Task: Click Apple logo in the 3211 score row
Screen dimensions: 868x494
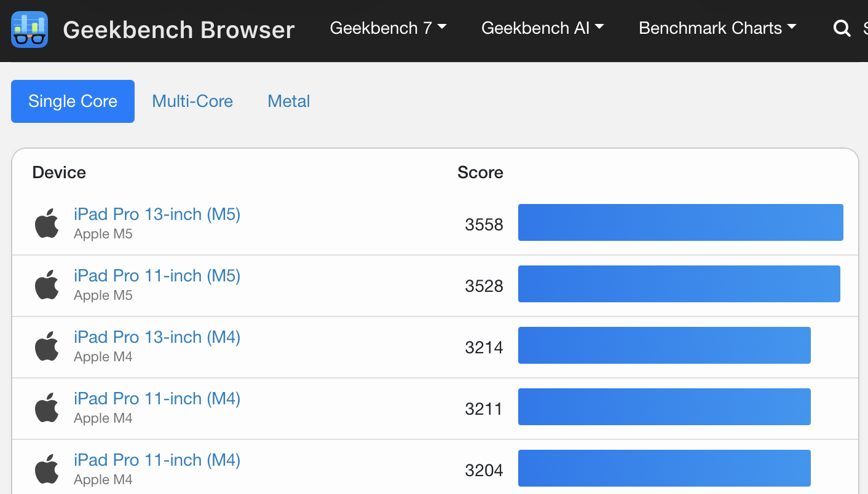Action: click(47, 407)
